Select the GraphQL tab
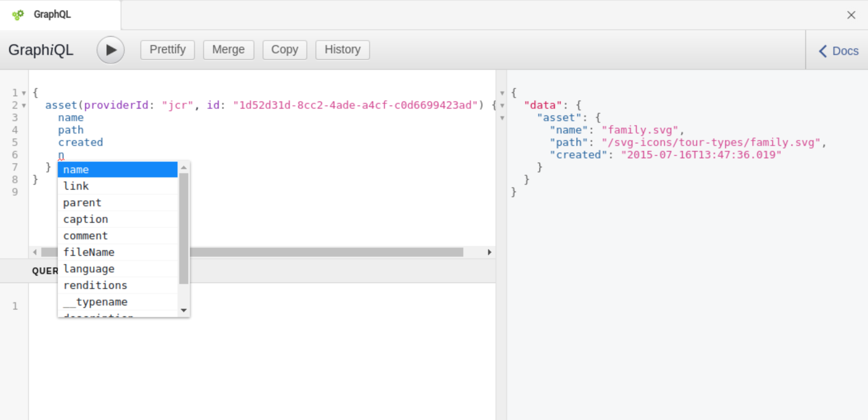 60,15
